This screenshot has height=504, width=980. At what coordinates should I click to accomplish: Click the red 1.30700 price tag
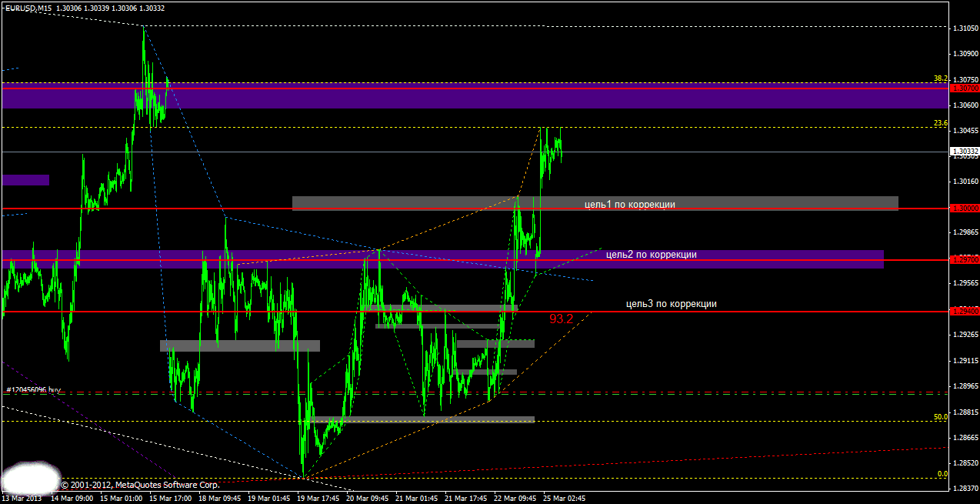pyautogui.click(x=965, y=88)
